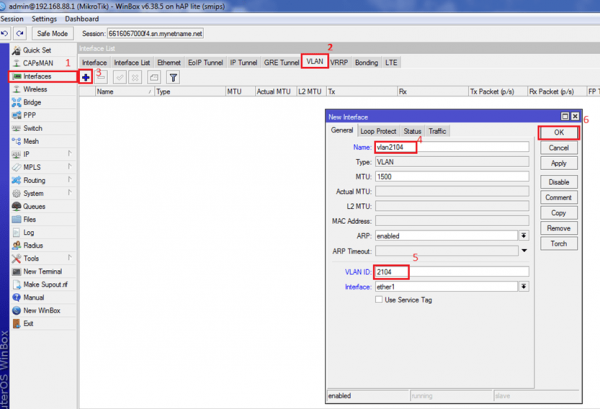Image resolution: width=600 pixels, height=409 pixels.
Task: Open CAPsMAN menu entry
Action: (43, 63)
